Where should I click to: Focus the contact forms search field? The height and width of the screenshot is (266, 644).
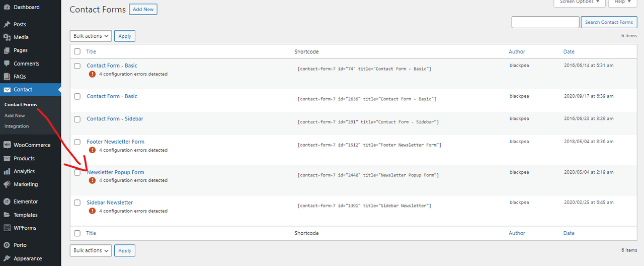[x=545, y=22]
